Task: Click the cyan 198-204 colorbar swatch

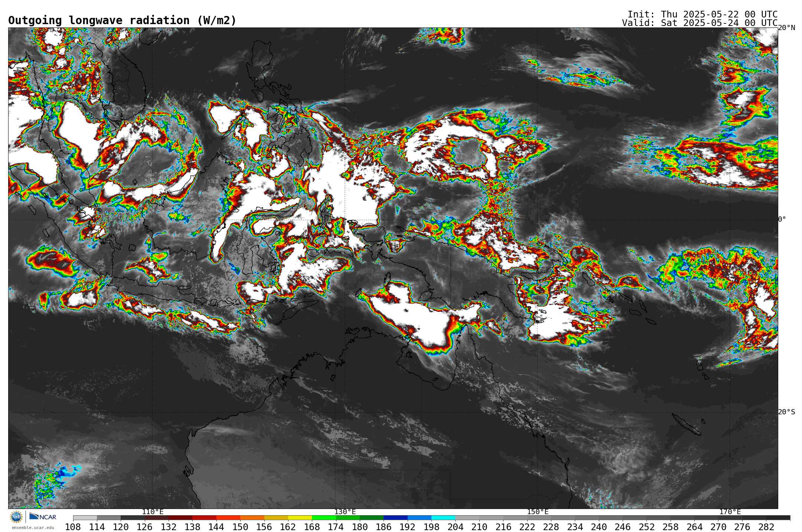Action: 443,518
